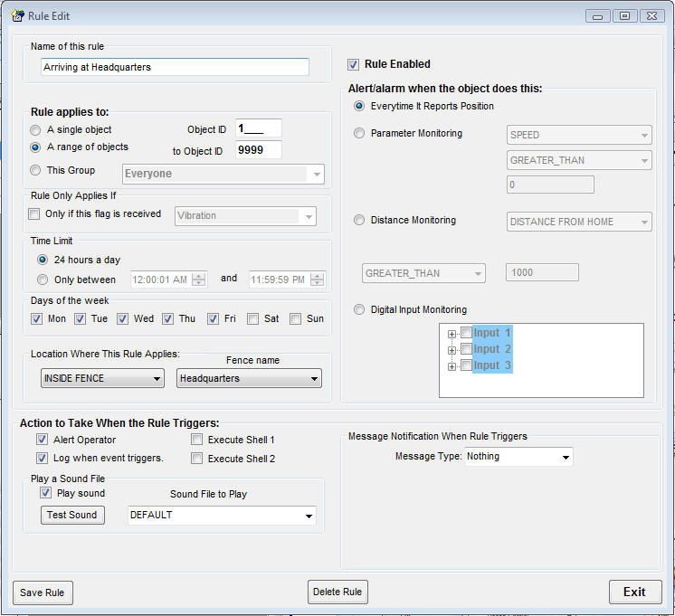This screenshot has height=616, width=675.
Task: Open GREATER_THAN dropdown under SPEED
Action: [579, 161]
